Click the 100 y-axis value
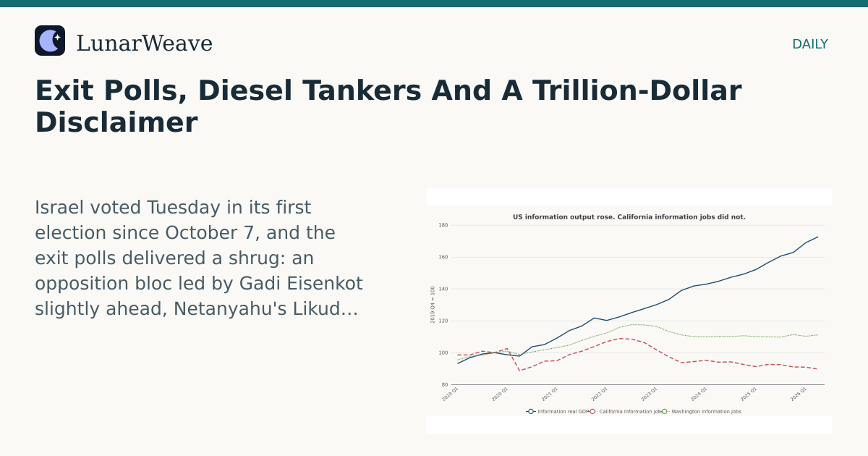The image size is (868, 456). [x=443, y=352]
